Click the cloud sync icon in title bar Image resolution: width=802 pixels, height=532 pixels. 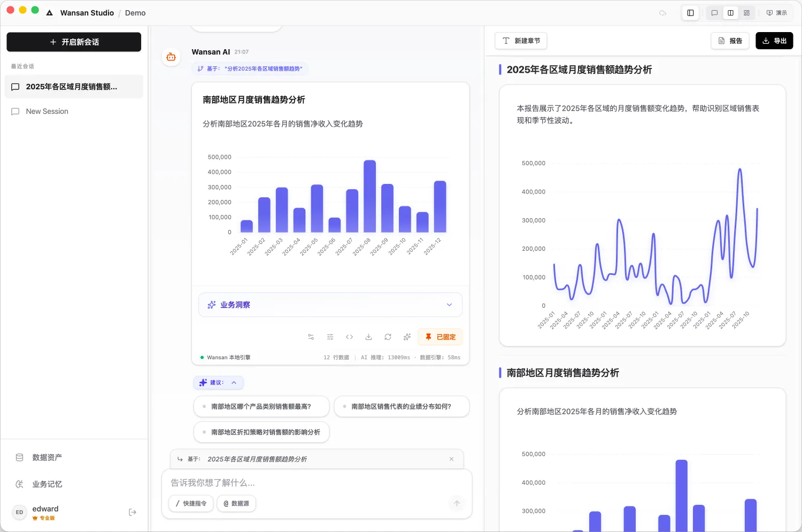tap(662, 13)
